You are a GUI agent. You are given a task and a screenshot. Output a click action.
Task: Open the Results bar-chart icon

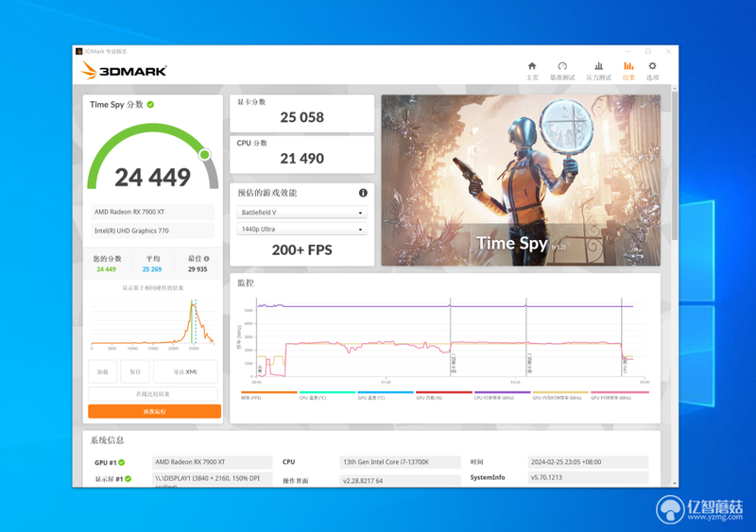coord(628,66)
